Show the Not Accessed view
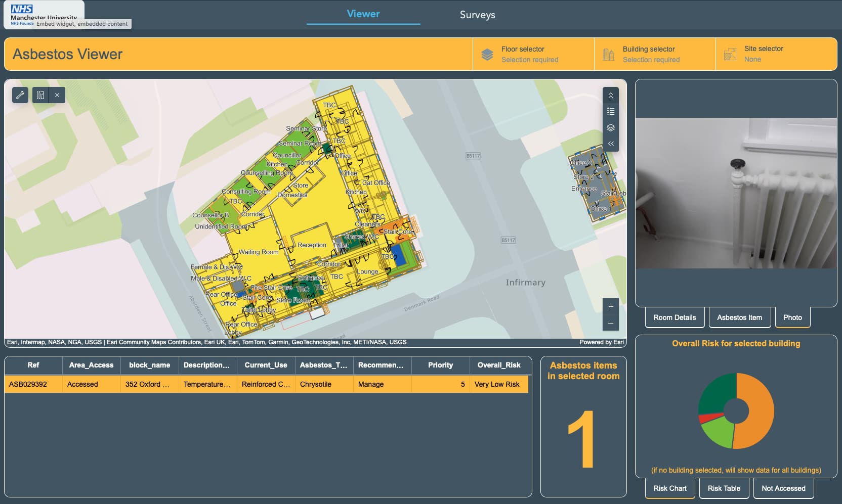The width and height of the screenshot is (842, 504). pyautogui.click(x=783, y=488)
